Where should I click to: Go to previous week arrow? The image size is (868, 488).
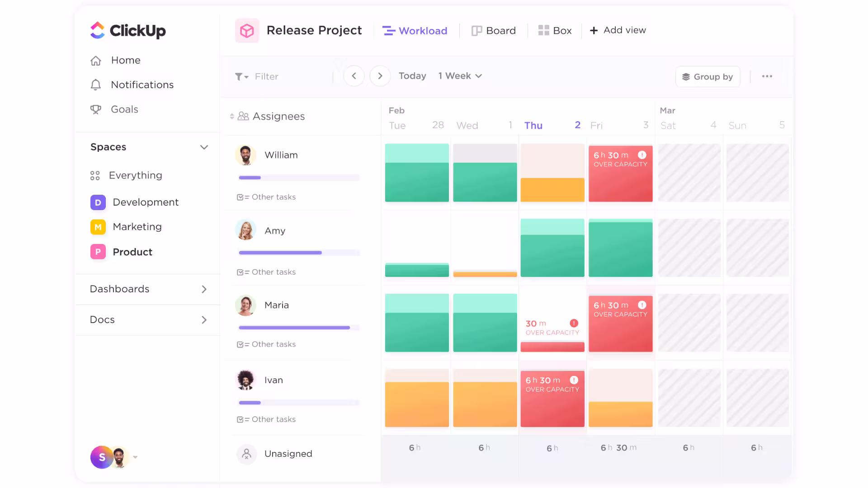[x=354, y=76]
